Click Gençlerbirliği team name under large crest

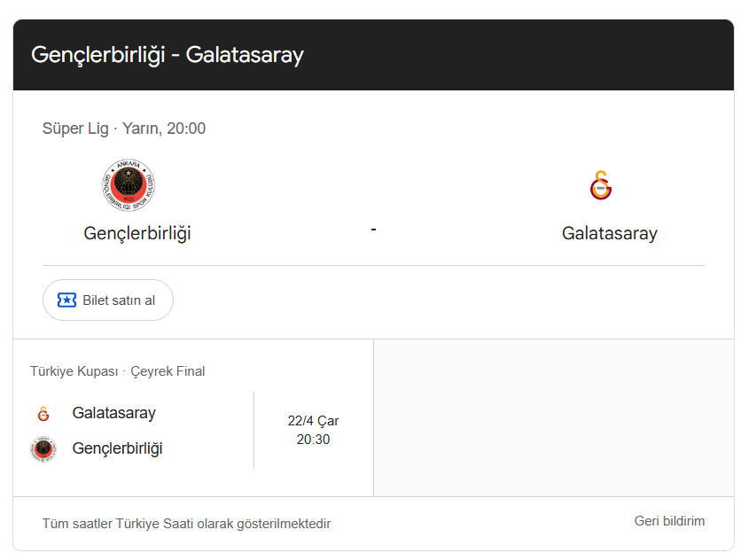(137, 233)
